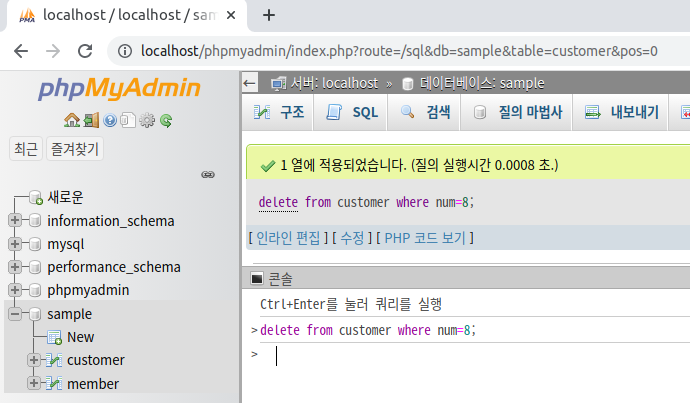Collapse the sample database node

tap(15, 314)
